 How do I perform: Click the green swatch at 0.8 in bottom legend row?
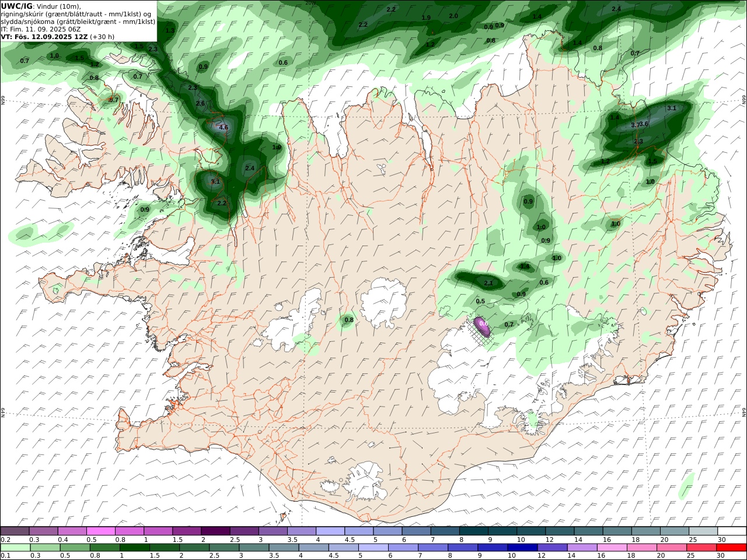[x=104, y=547]
